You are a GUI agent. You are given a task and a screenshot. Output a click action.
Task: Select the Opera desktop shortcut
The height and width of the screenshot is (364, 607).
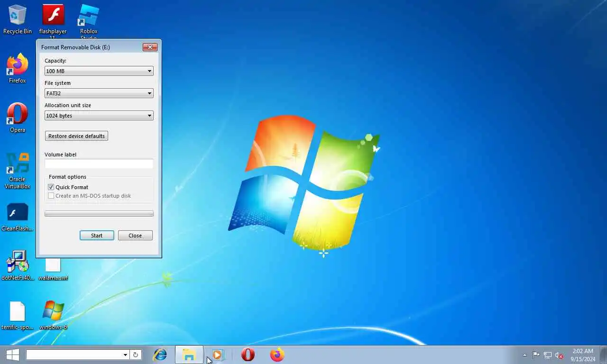click(x=18, y=118)
